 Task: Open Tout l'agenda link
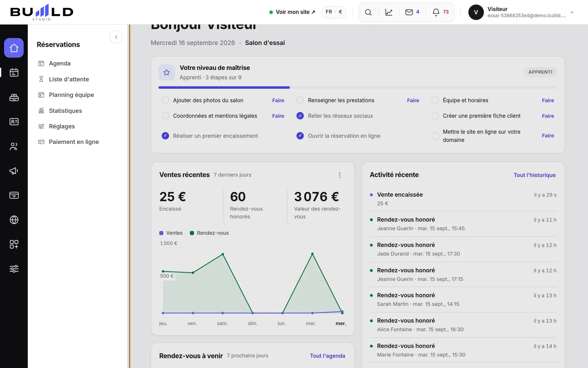[x=327, y=356]
